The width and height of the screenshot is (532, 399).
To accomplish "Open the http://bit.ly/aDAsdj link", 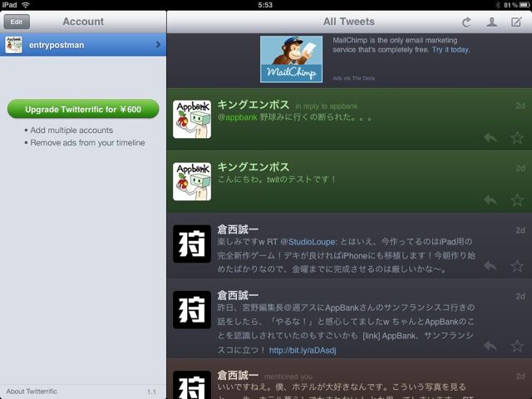I will 303,350.
